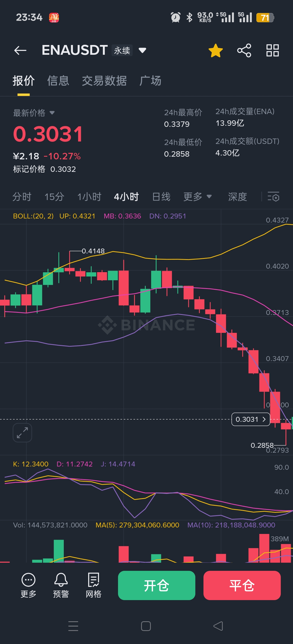Viewport: 293px width, 644px height.
Task: Expand chart to fullscreen
Action: click(x=22, y=433)
